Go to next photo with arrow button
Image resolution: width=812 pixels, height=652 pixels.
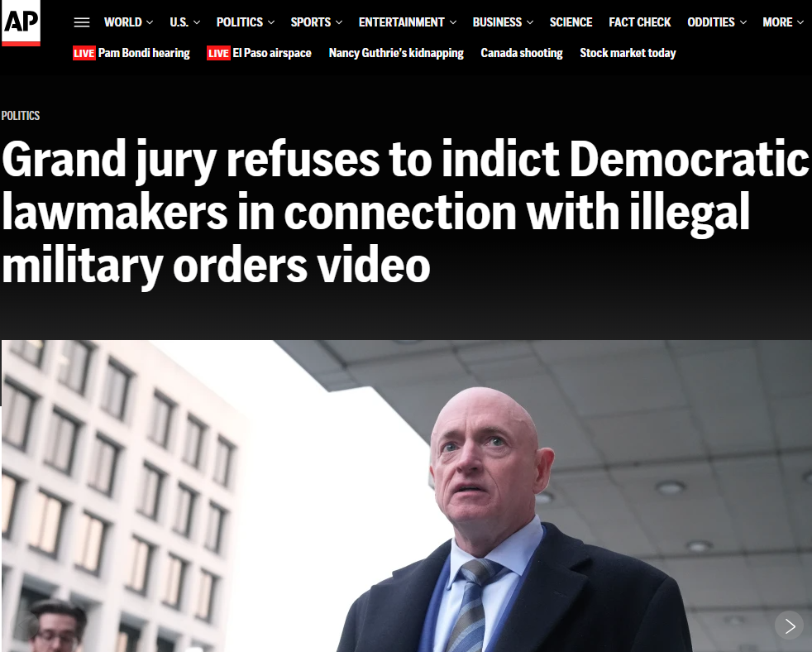tap(789, 626)
